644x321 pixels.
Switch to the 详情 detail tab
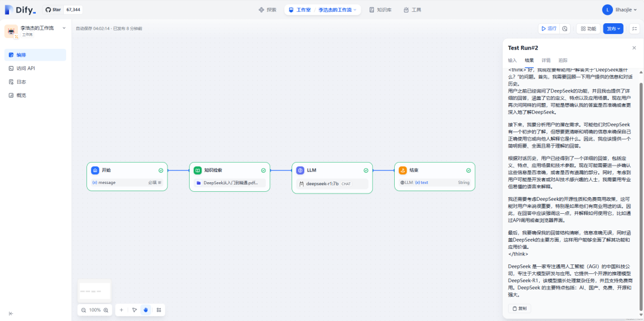[546, 60]
